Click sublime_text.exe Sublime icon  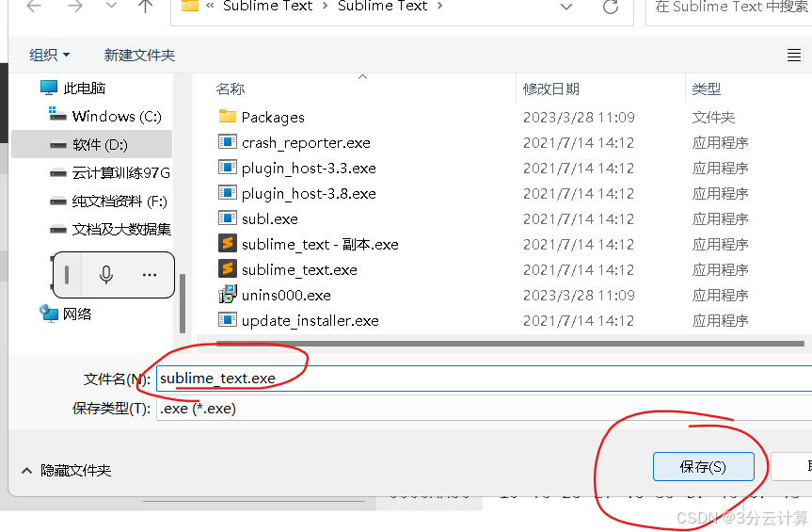tap(228, 268)
